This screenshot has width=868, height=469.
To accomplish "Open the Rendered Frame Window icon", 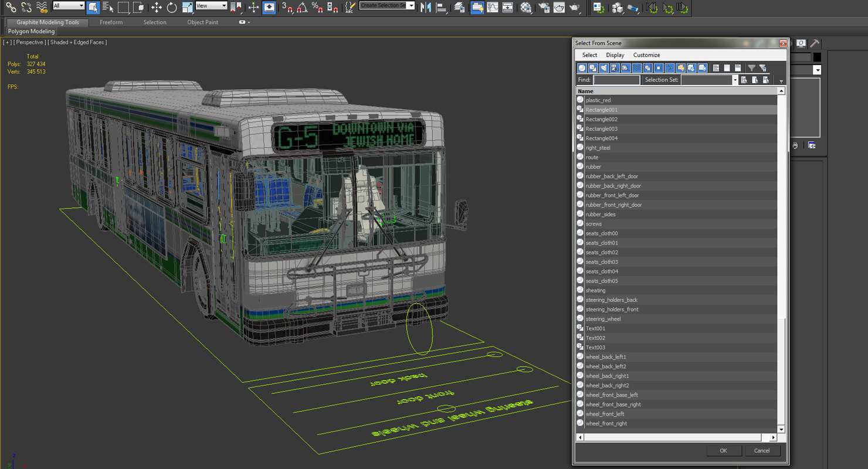I will tap(560, 7).
